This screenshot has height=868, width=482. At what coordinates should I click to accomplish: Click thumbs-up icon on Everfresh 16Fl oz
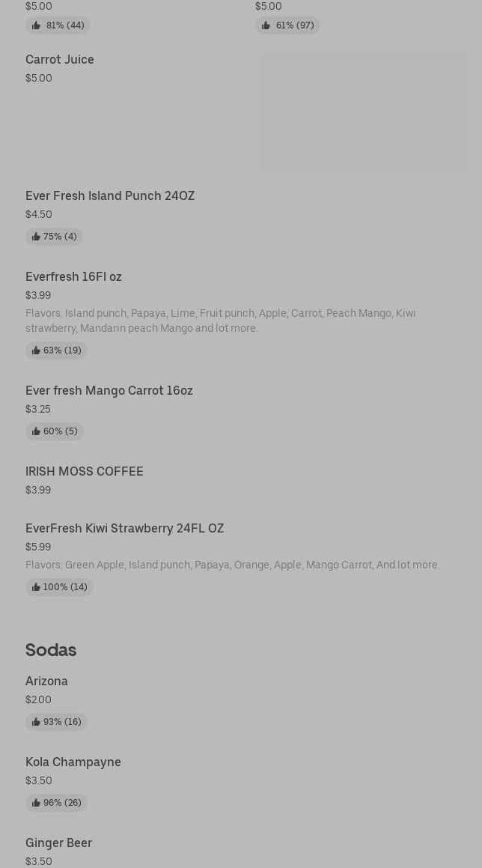tap(36, 350)
